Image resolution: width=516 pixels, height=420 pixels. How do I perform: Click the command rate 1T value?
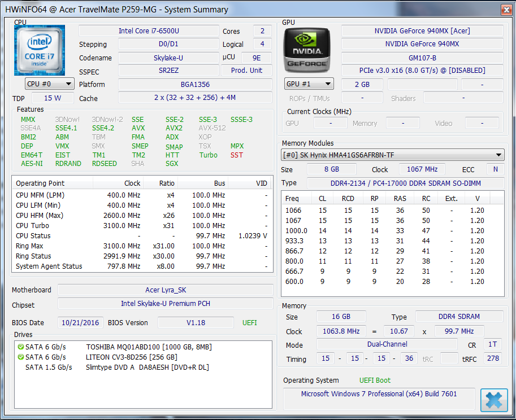coord(492,344)
